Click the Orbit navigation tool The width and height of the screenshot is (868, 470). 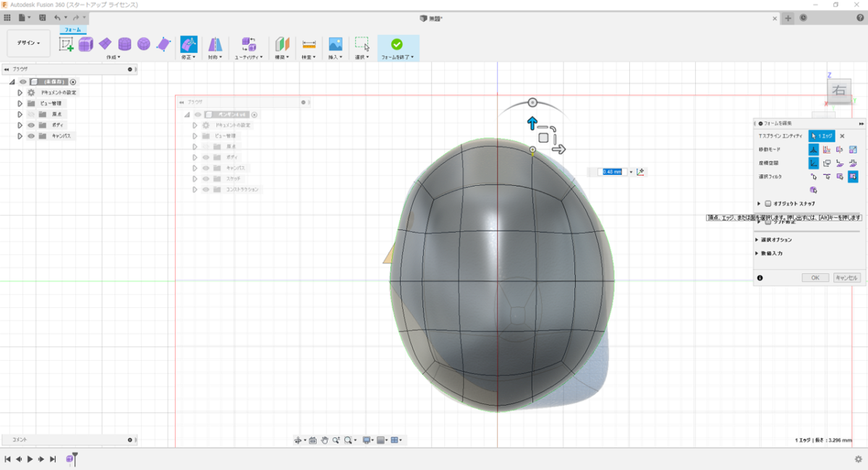coord(298,440)
